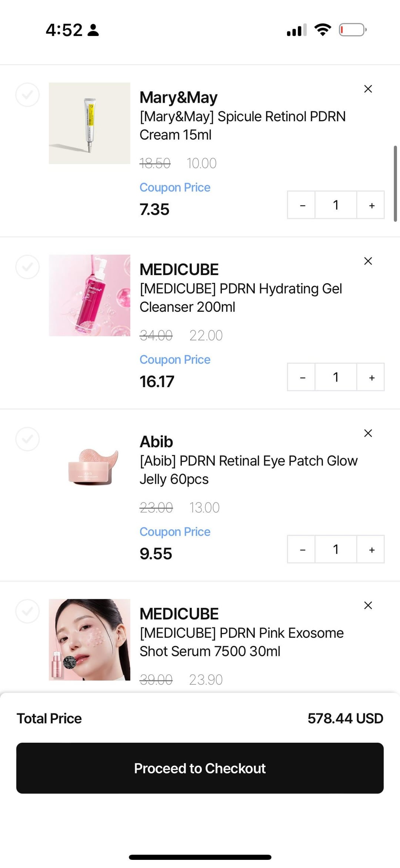Screen dimensions: 400x868
Task: Remove MEDICUBE PDRN Hydrating Gel Cleanser
Action: coord(368,261)
